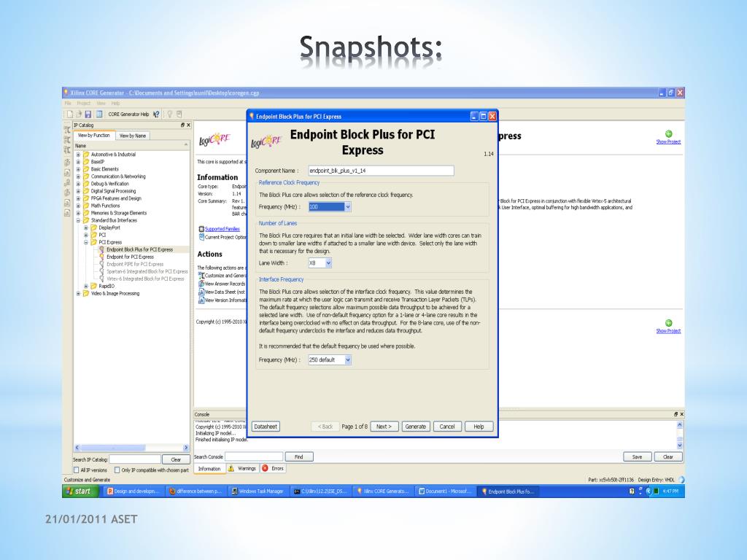The height and width of the screenshot is (560, 747).
Task: Click the View Answer Records icon
Action: [201, 284]
